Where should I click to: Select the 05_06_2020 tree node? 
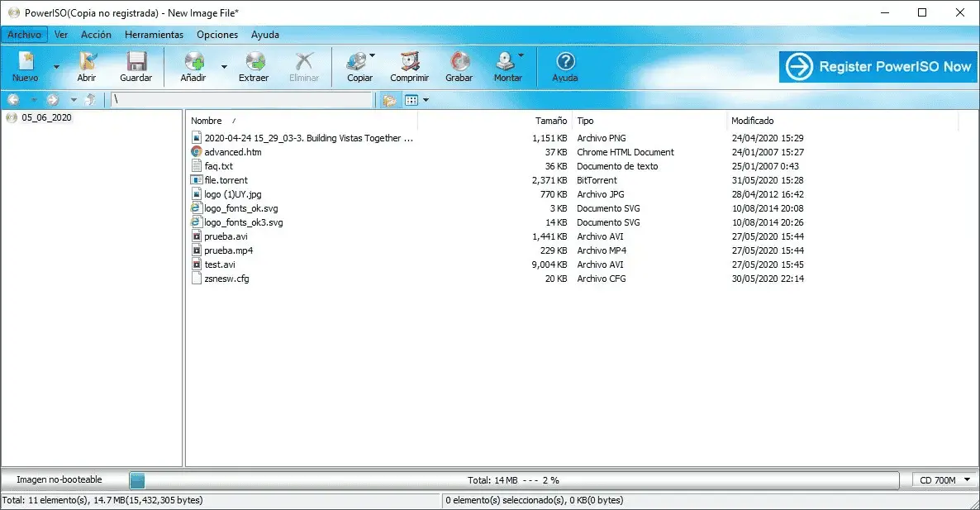point(46,117)
